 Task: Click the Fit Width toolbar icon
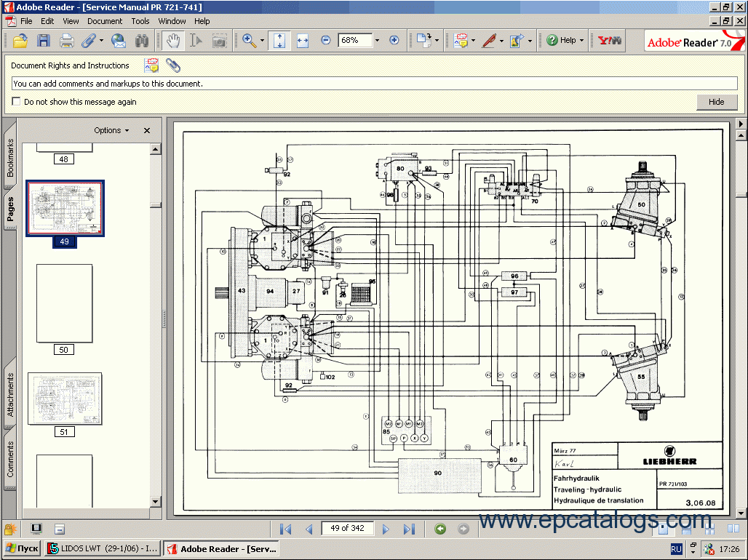point(303,41)
